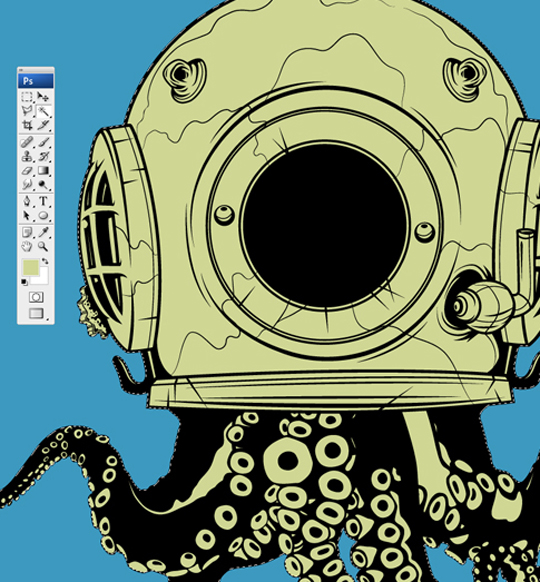Screen dimensions: 540x582
Task: Open the foreground color picker swatch
Action: 31,268
